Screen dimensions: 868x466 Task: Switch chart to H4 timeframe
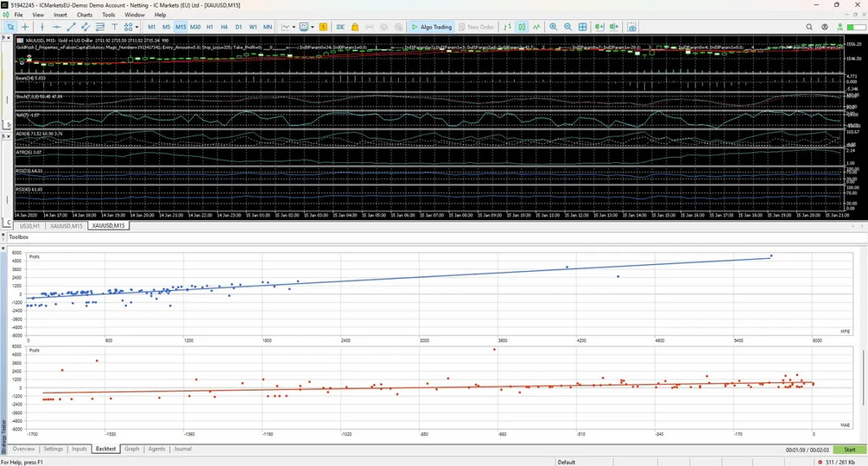[225, 27]
